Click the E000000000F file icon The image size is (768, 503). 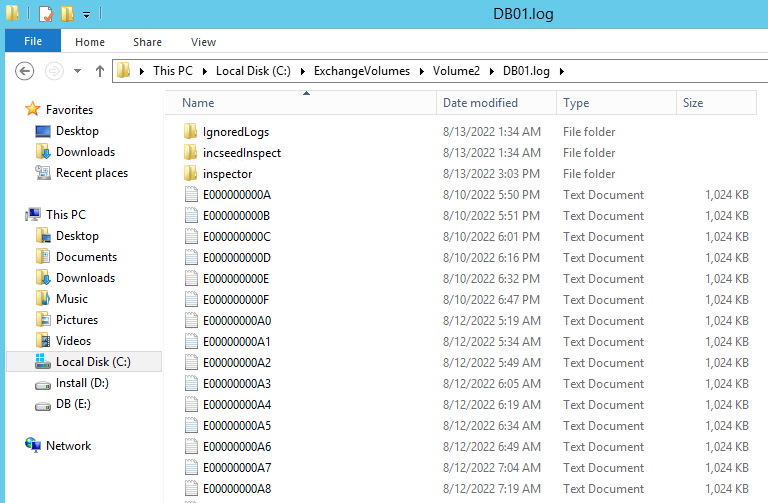point(191,300)
